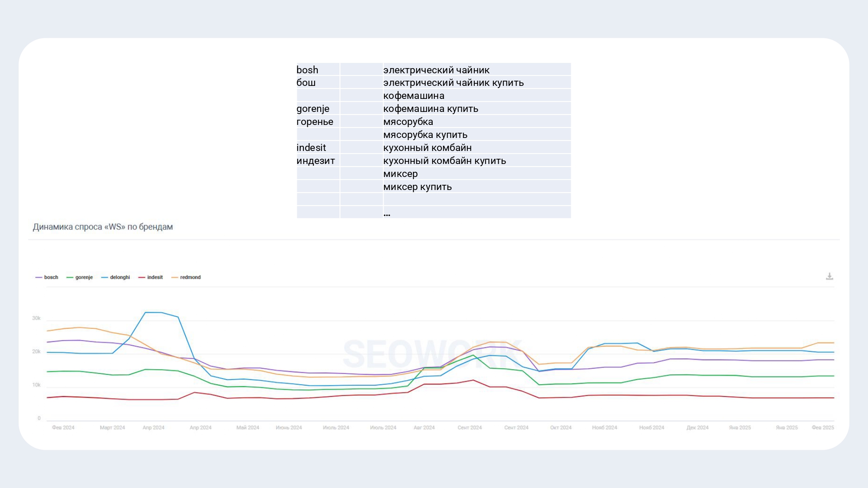
Task: Click the delonghi line peak near Апр 2024
Action: pos(153,312)
